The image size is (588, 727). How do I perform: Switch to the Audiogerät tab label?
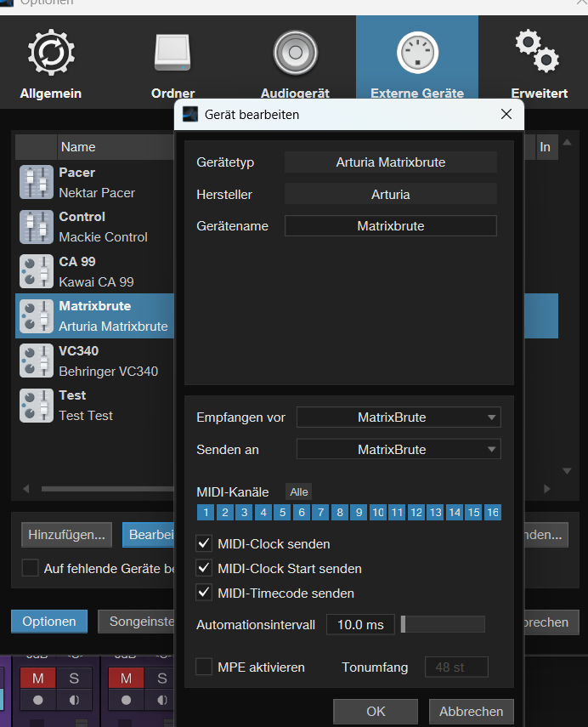coord(295,94)
